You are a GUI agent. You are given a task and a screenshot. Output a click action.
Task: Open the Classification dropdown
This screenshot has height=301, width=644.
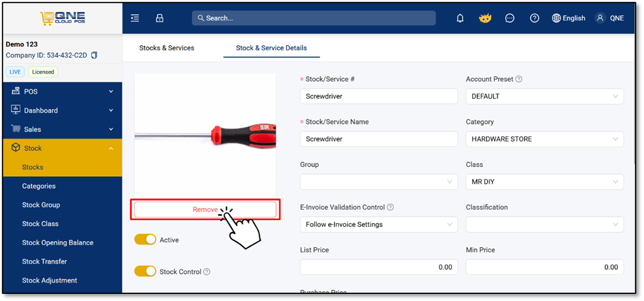(x=545, y=224)
